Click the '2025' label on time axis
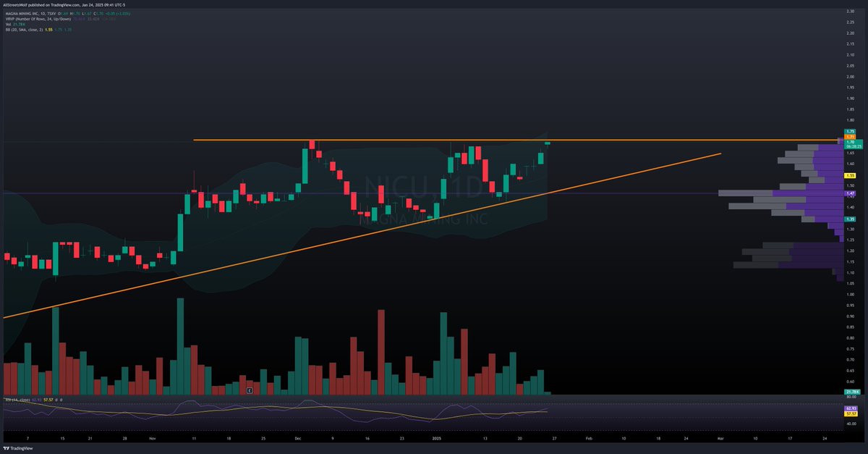 436,439
